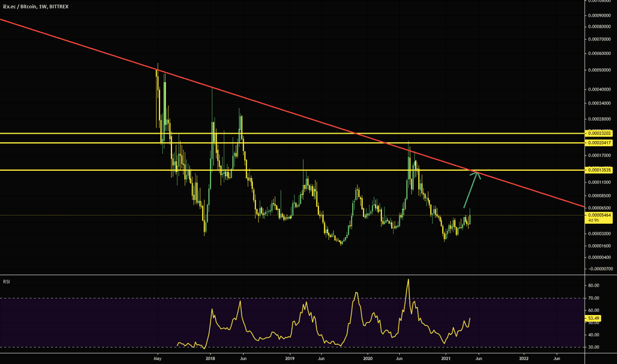The height and width of the screenshot is (364, 617).
Task: Click the 0.00080000 price axis label
Action: click(600, 26)
